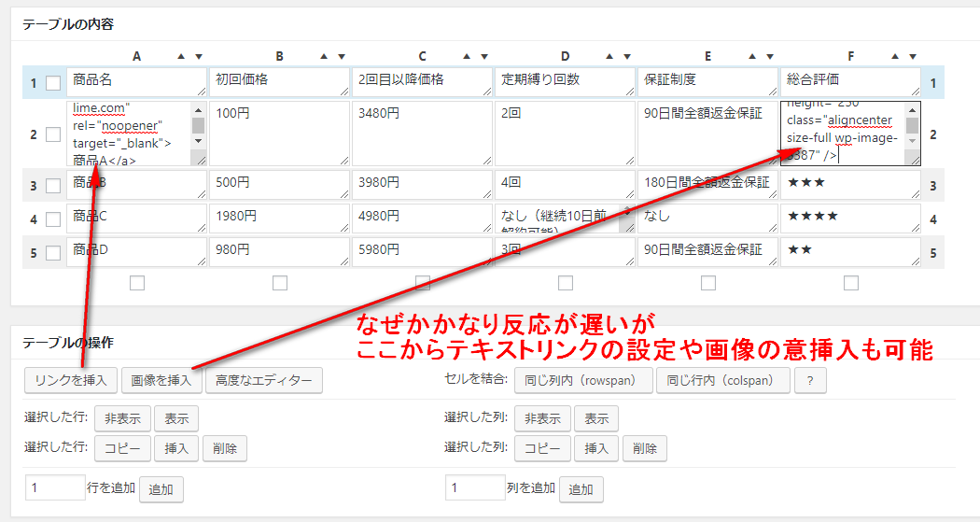This screenshot has height=522, width=980.
Task: Click the 商品名 header cell
Action: coord(135,81)
